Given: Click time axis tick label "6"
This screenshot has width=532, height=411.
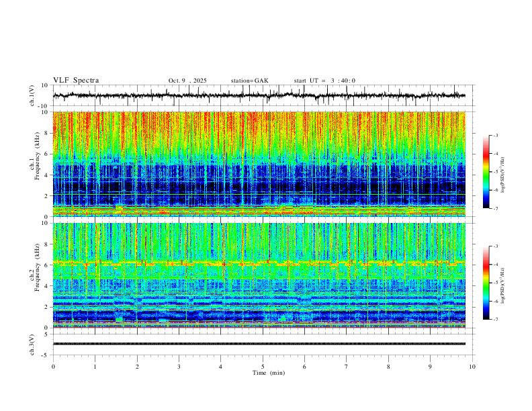Looking at the screenshot, I should click(304, 367).
